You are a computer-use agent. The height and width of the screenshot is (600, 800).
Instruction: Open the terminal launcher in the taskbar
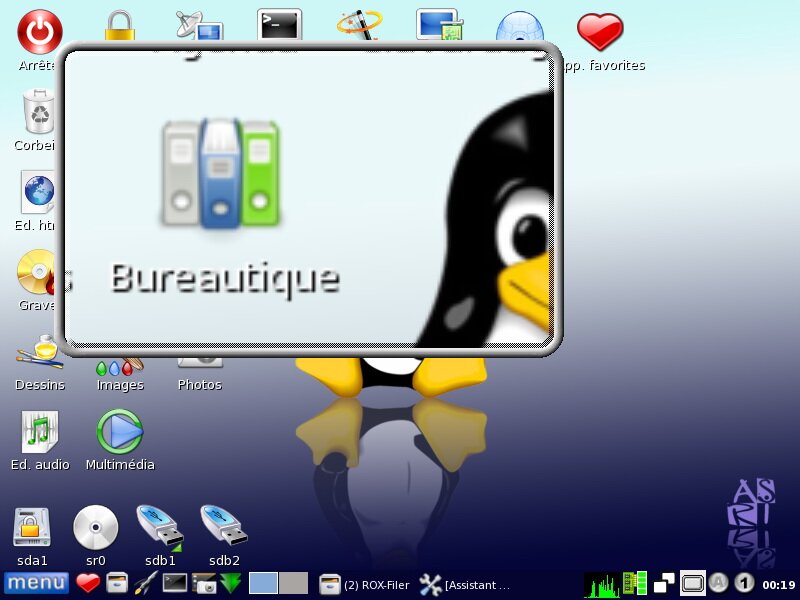pyautogui.click(x=174, y=583)
